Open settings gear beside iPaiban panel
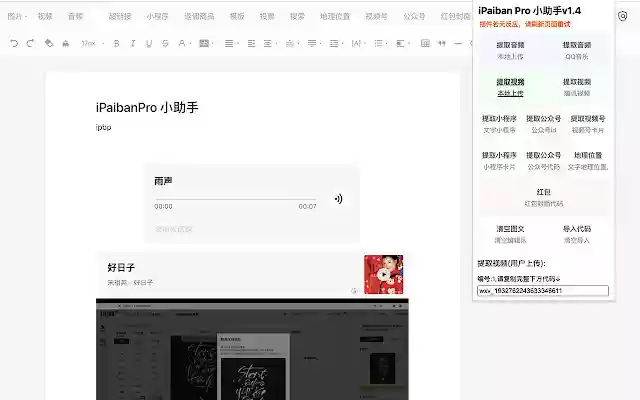640x400 pixels. pos(622,16)
